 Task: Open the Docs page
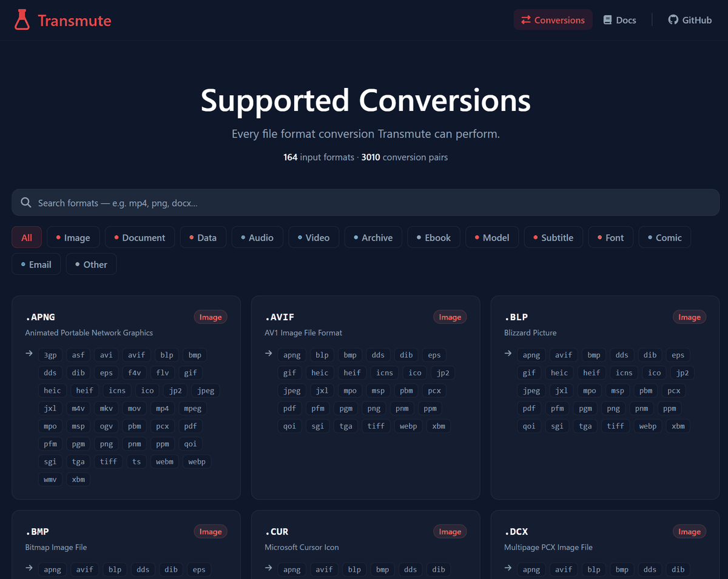(619, 20)
